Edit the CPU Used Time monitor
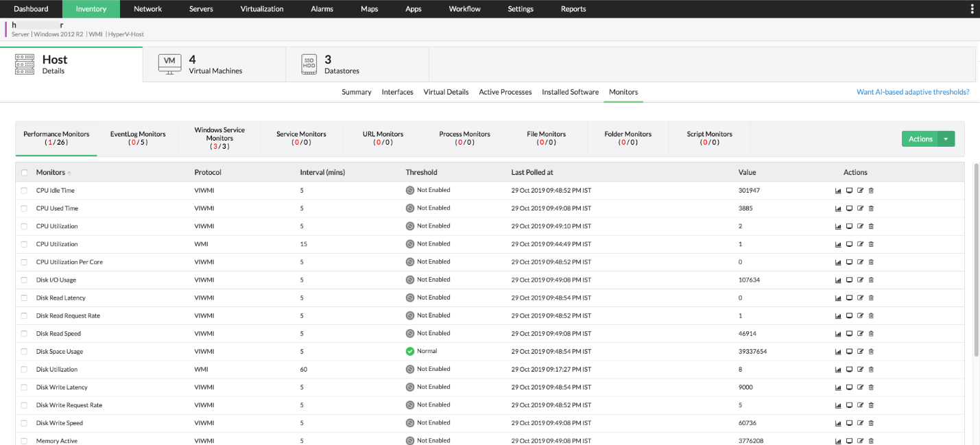The width and height of the screenshot is (980, 445). coord(860,208)
